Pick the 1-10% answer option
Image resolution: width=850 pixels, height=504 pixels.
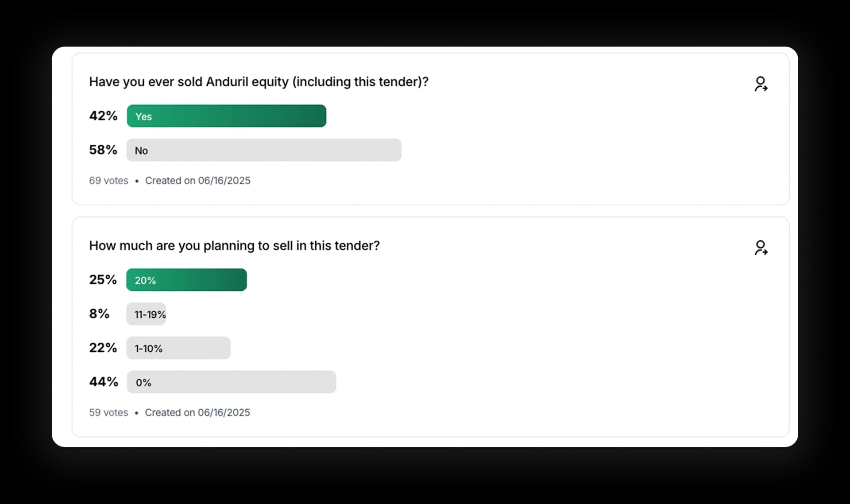tap(178, 348)
